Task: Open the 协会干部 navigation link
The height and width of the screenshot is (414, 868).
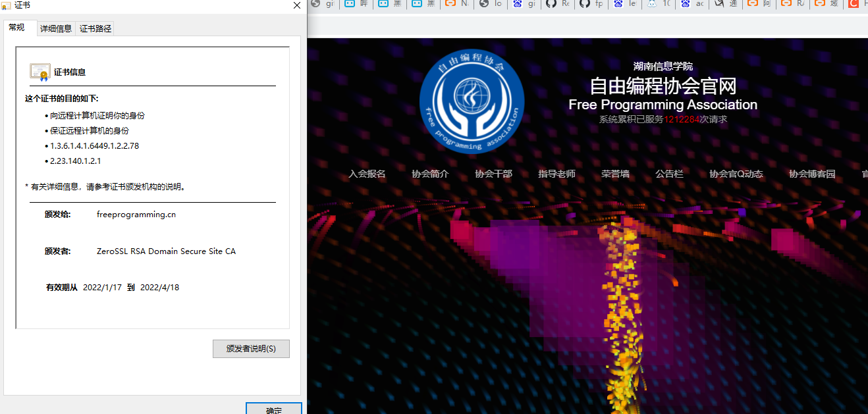Action: tap(493, 174)
